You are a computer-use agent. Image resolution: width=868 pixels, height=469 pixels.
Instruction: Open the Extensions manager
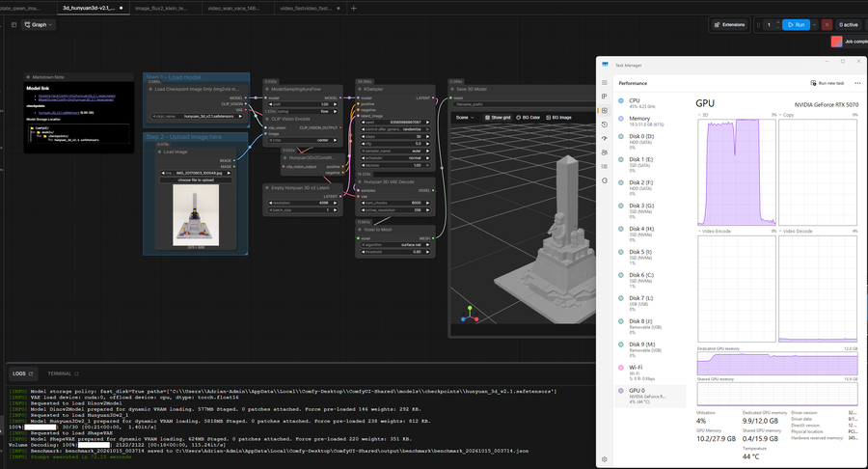pos(730,25)
